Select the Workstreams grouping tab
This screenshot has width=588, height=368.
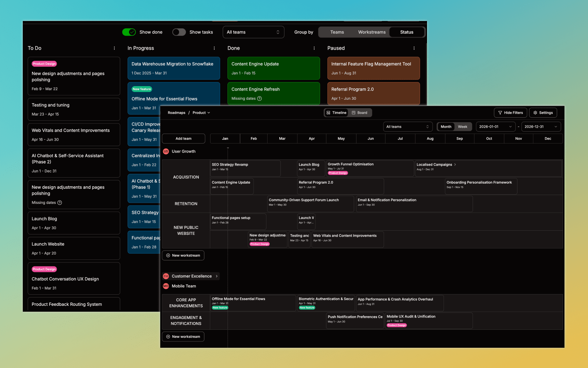coord(372,32)
